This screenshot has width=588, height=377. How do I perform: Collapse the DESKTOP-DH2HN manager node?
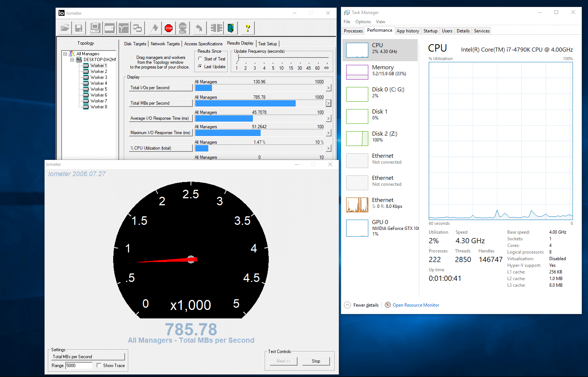pos(72,60)
